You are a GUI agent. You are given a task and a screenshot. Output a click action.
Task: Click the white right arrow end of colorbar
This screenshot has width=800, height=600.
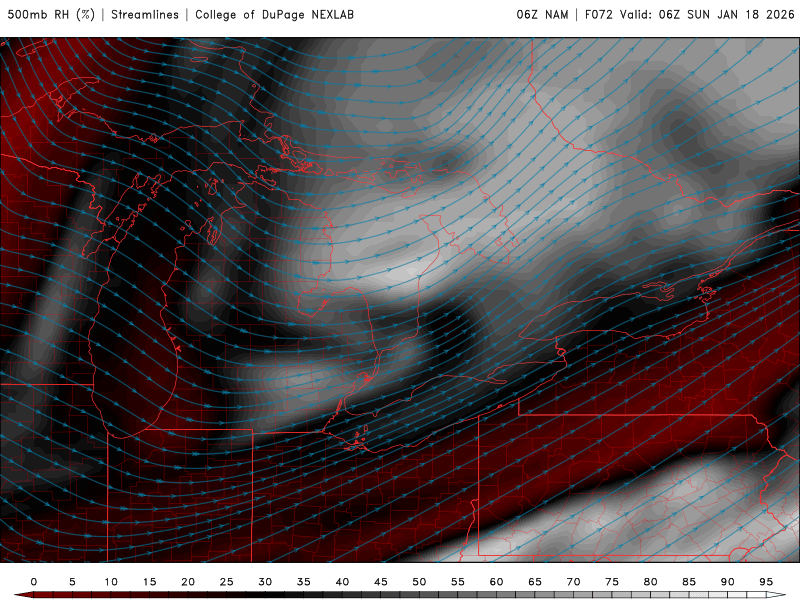point(776,595)
